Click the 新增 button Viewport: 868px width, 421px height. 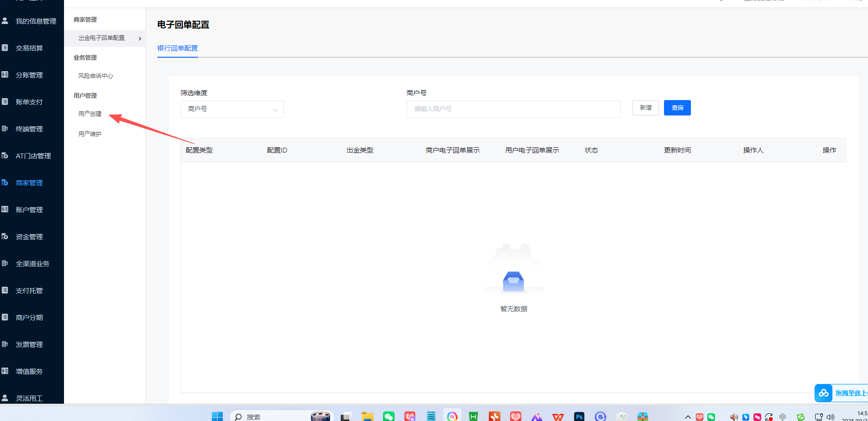click(645, 108)
